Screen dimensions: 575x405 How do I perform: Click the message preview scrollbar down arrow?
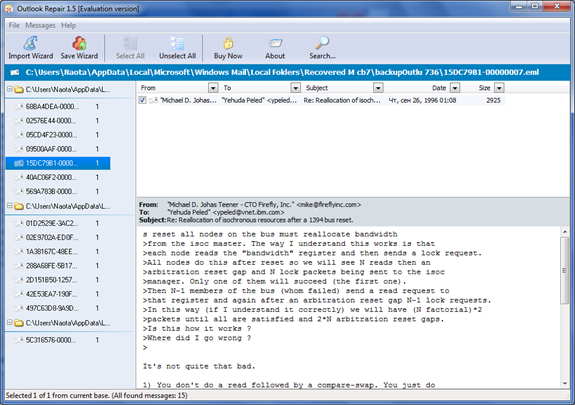click(x=565, y=383)
